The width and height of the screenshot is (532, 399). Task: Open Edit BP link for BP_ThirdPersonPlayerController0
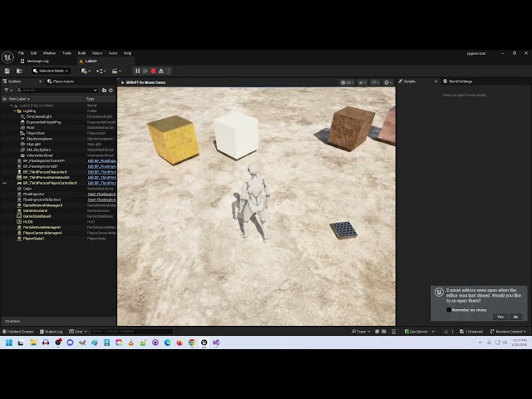pyautogui.click(x=101, y=183)
